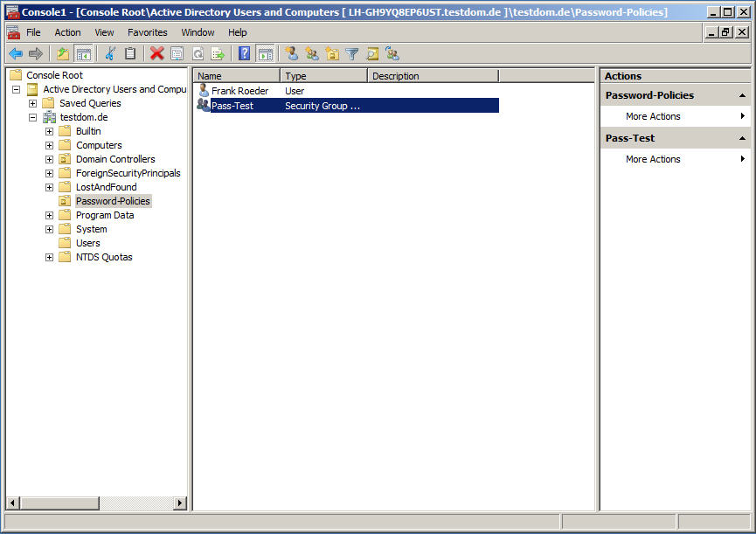Image resolution: width=756 pixels, height=534 pixels.
Task: Click the Domain Controllers folder icon
Action: [65, 159]
